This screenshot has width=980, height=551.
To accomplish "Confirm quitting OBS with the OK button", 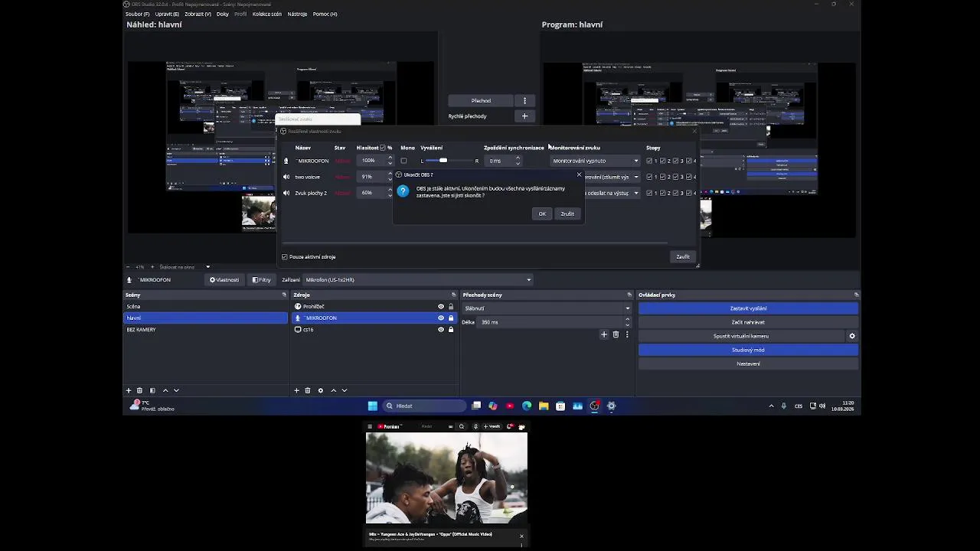I will [541, 214].
